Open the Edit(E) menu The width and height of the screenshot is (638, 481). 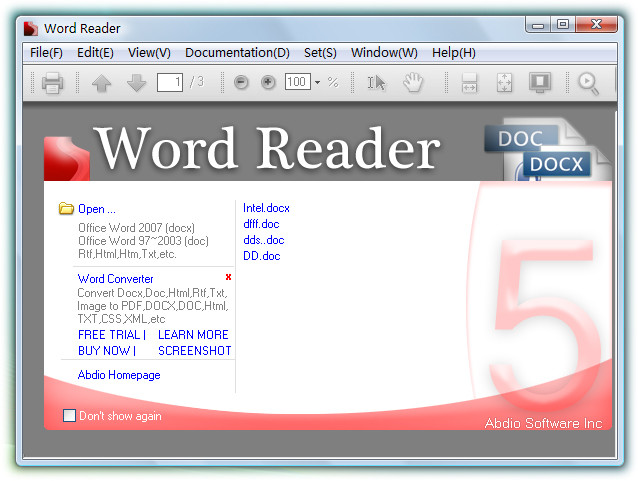click(95, 53)
